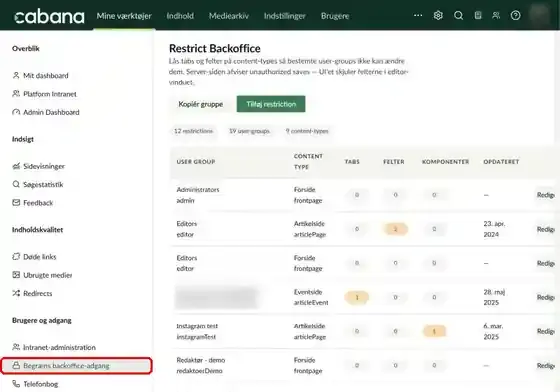Open the three-dots overflow menu in header

click(418, 15)
